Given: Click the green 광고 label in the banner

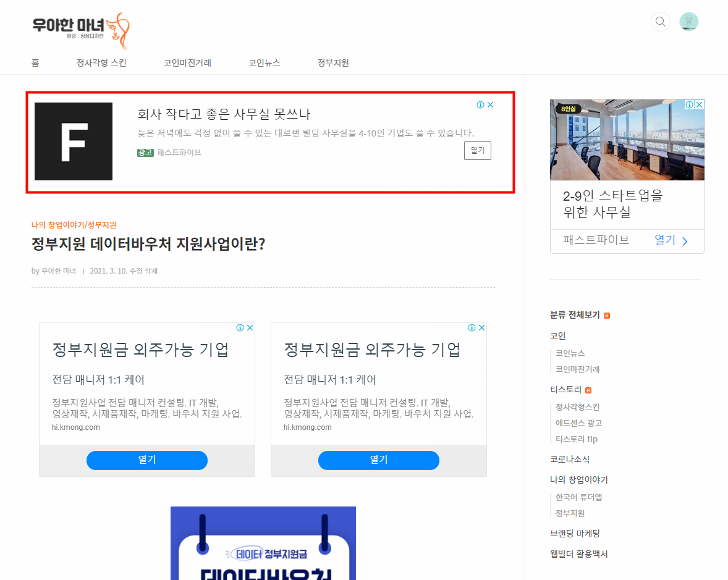Looking at the screenshot, I should [x=145, y=153].
